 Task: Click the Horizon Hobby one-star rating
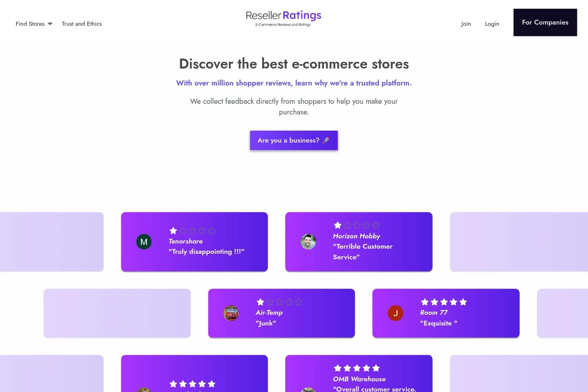357,225
